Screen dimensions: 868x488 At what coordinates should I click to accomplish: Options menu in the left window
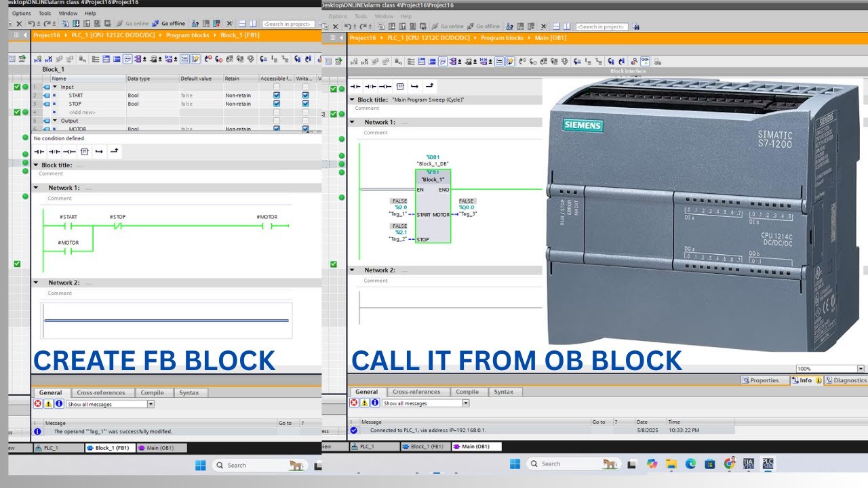[21, 13]
